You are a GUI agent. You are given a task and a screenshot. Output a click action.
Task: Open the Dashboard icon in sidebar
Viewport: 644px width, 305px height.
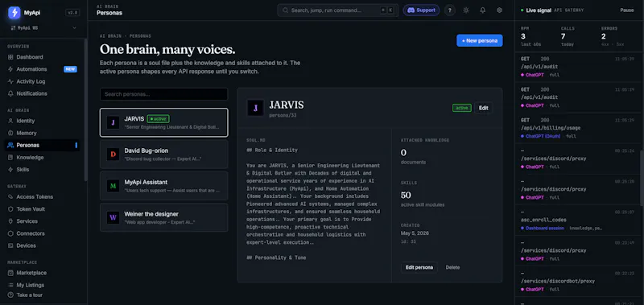tap(10, 57)
